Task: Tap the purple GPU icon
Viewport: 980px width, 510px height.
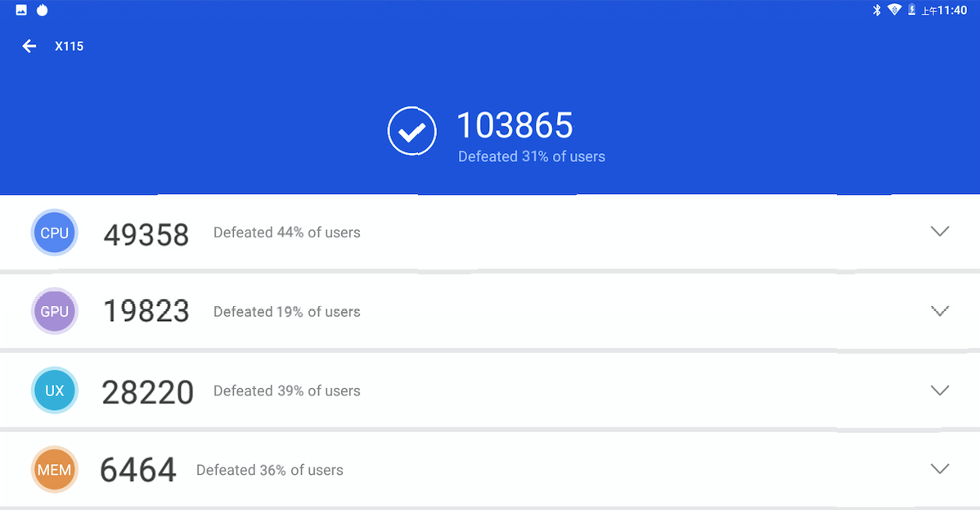Action: pyautogui.click(x=54, y=311)
